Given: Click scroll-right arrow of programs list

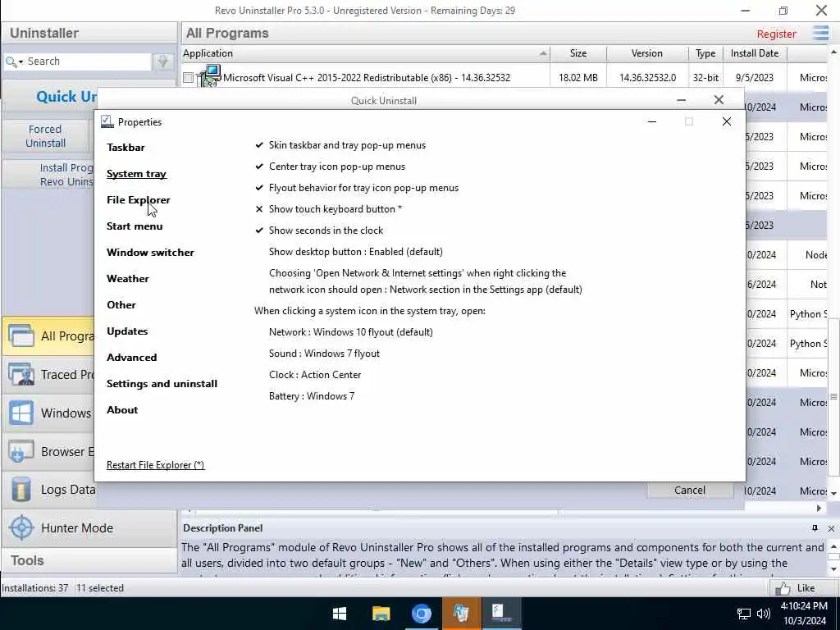Looking at the screenshot, I should 819,508.
